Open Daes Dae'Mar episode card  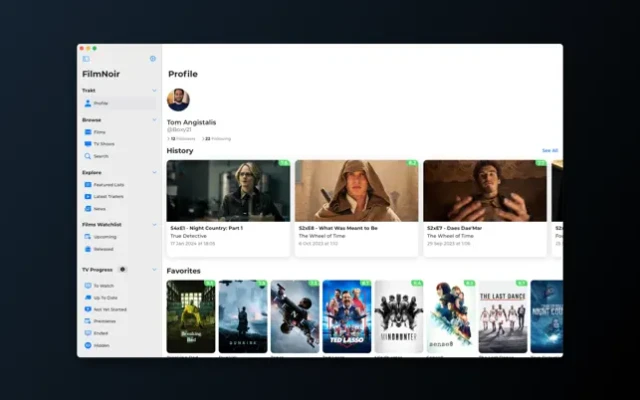(485, 208)
